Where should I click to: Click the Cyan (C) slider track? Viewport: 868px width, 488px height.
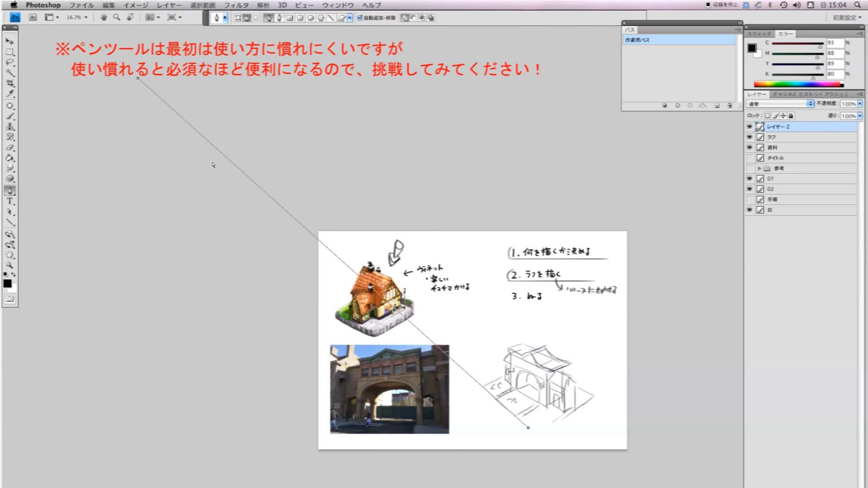pos(797,43)
